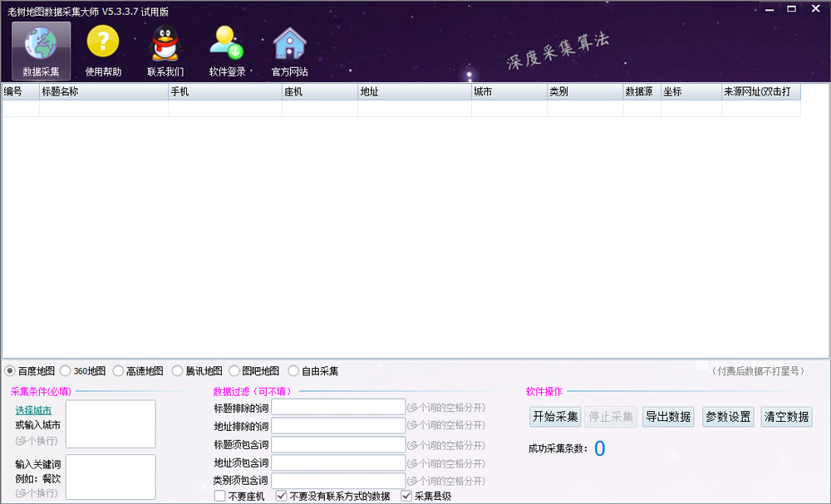Click the 使用帮助 question mark icon
Screen dimensions: 831x504
pos(103,43)
